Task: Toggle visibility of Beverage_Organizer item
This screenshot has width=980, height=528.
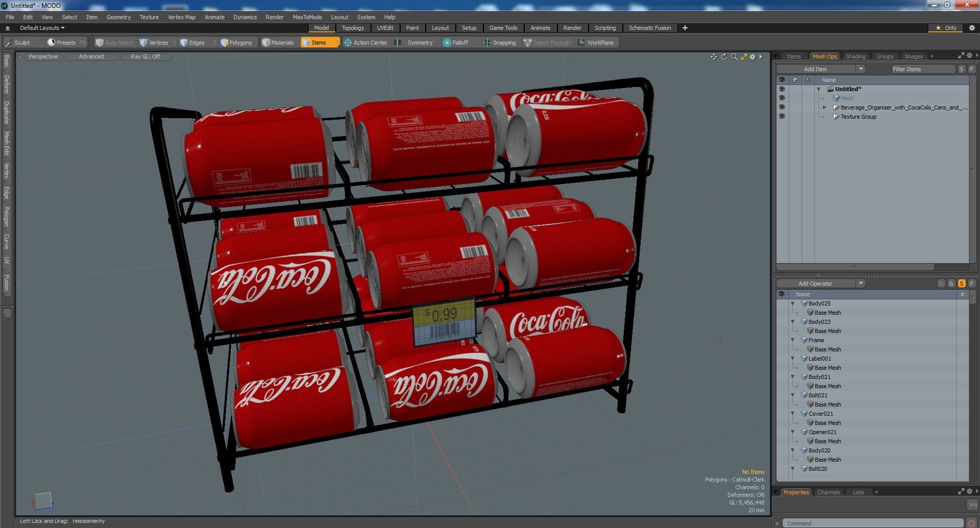Action: 781,107
